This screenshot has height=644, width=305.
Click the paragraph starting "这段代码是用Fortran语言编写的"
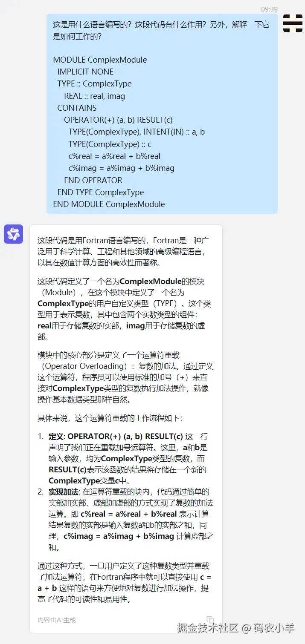125,252
